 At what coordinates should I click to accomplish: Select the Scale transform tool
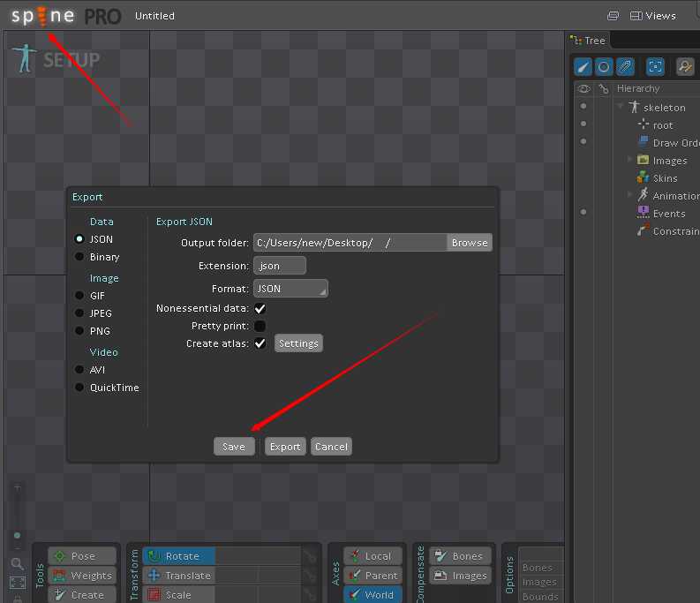click(x=179, y=594)
